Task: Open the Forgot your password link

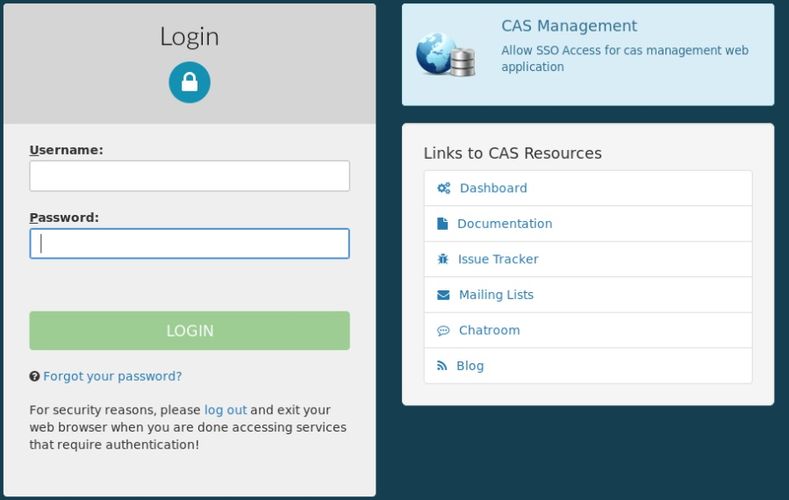Action: pyautogui.click(x=112, y=377)
